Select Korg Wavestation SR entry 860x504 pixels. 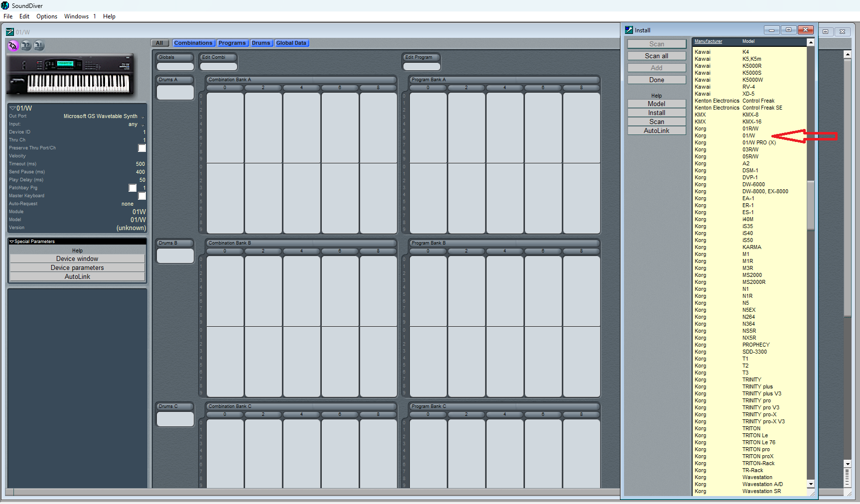tap(750, 491)
